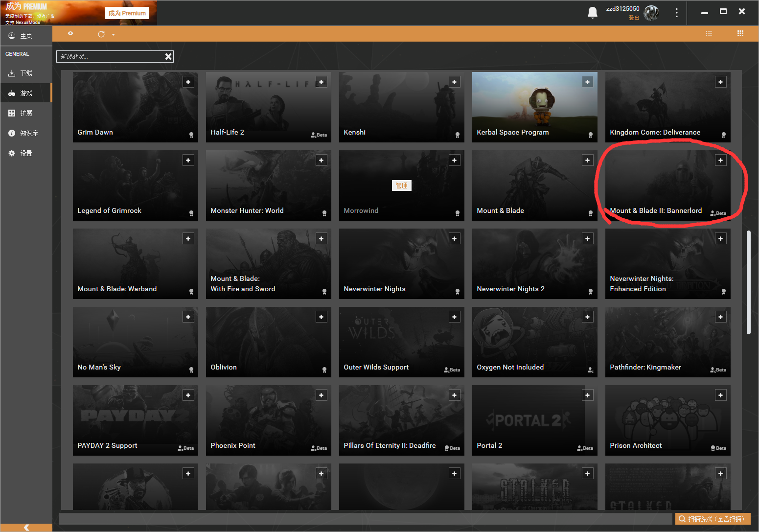Collapse the sidebar with the bottom chevron

click(x=26, y=528)
